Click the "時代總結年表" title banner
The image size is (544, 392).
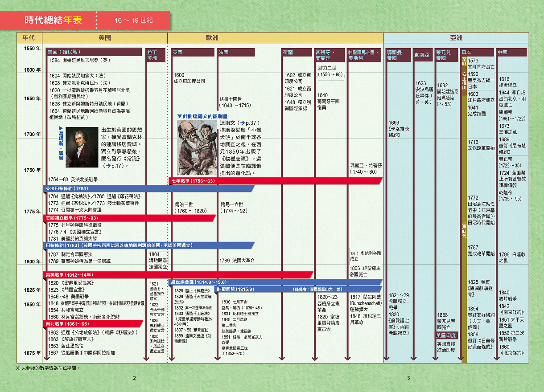[54, 20]
